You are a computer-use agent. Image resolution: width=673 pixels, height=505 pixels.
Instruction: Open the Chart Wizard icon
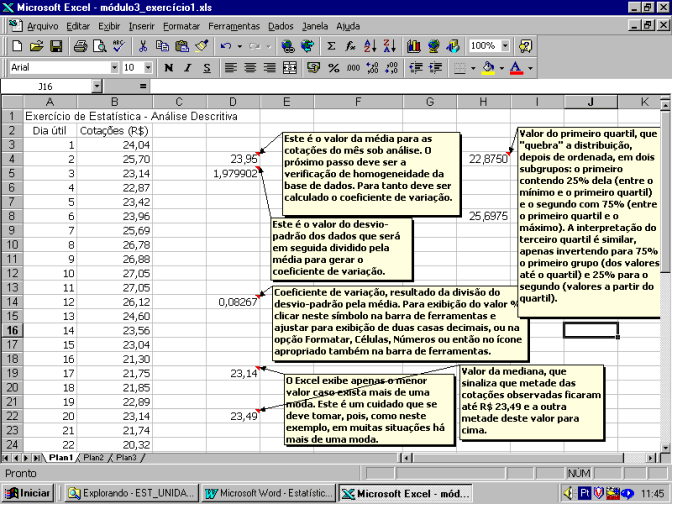[x=413, y=46]
